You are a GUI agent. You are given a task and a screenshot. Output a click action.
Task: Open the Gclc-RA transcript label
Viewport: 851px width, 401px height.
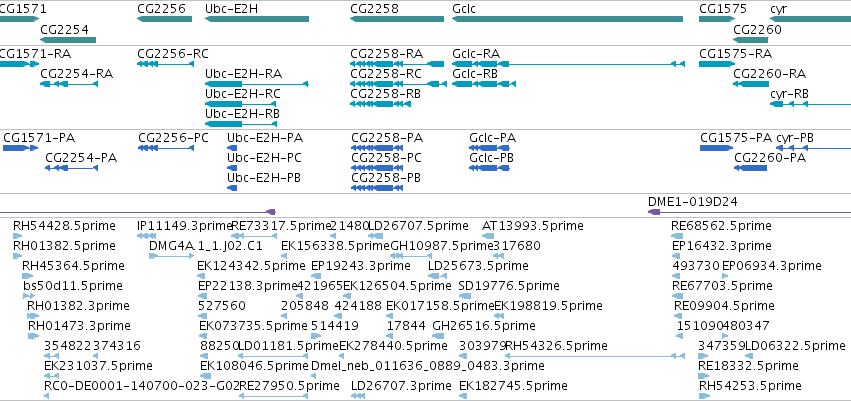click(475, 54)
